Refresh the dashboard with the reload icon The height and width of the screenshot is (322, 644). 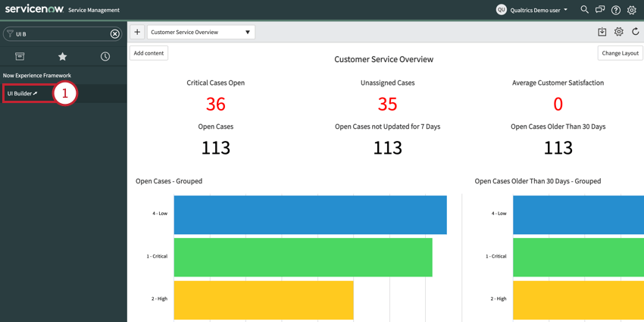[636, 32]
